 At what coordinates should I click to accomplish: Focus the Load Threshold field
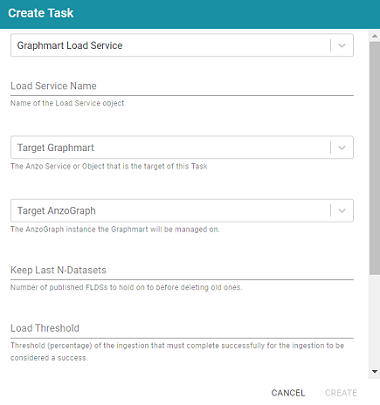[182, 328]
